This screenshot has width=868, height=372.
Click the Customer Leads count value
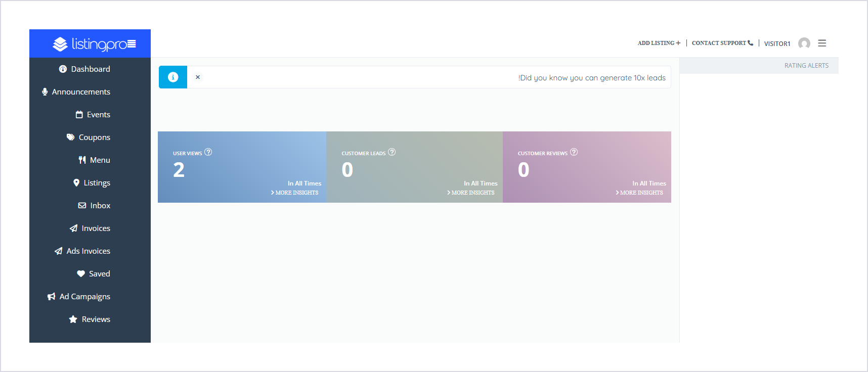coord(348,170)
